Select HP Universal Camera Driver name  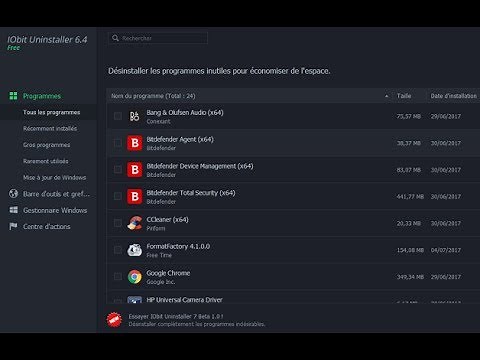(x=185, y=300)
